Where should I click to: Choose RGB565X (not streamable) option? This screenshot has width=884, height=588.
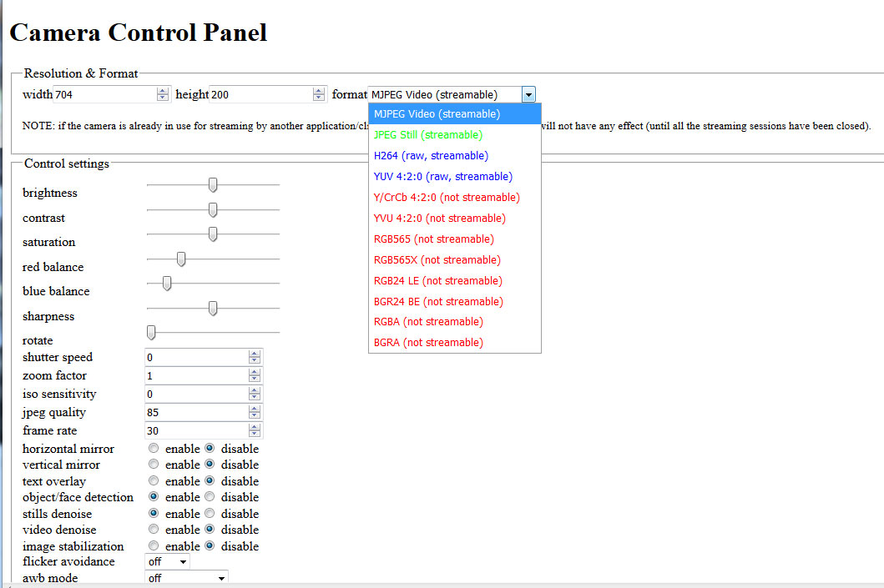tap(454, 259)
